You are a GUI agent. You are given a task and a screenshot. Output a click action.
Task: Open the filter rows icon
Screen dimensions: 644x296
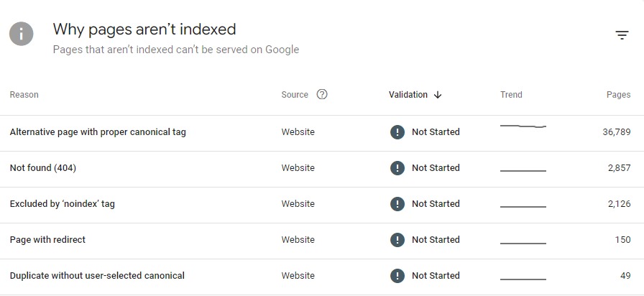coord(622,35)
